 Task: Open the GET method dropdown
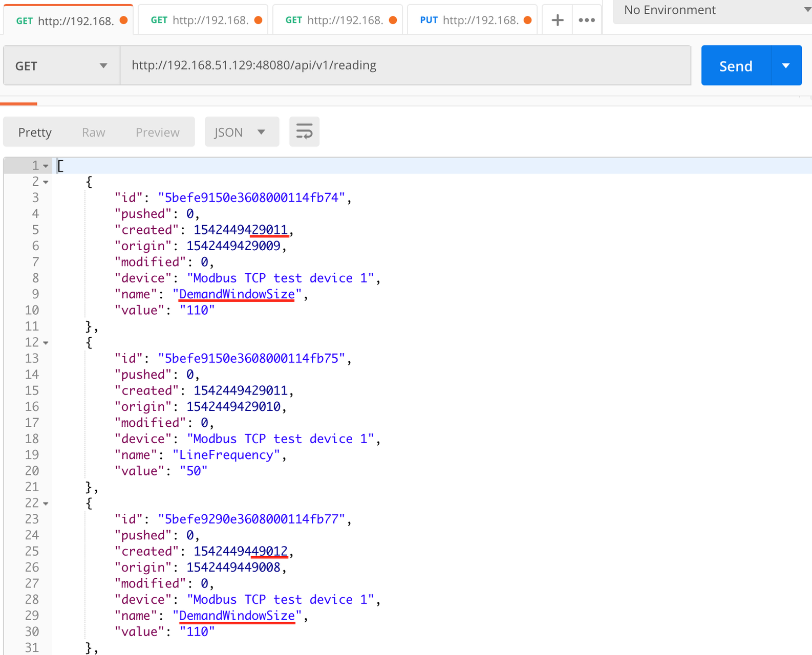pos(61,65)
